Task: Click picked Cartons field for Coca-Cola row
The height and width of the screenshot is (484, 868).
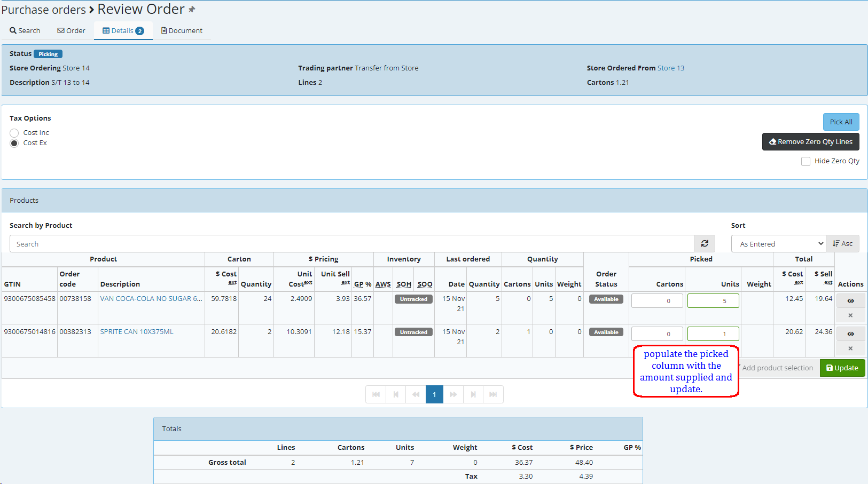Action: point(657,301)
